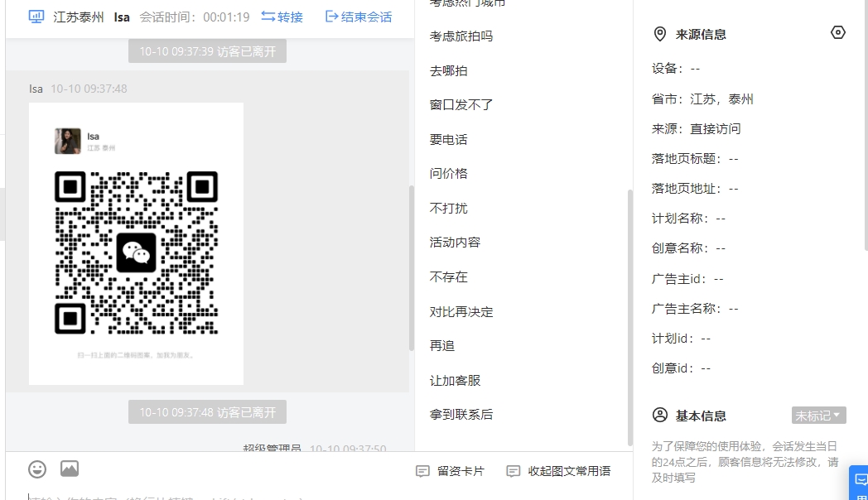
Task: Click the 落地页标题 row
Action: point(695,159)
